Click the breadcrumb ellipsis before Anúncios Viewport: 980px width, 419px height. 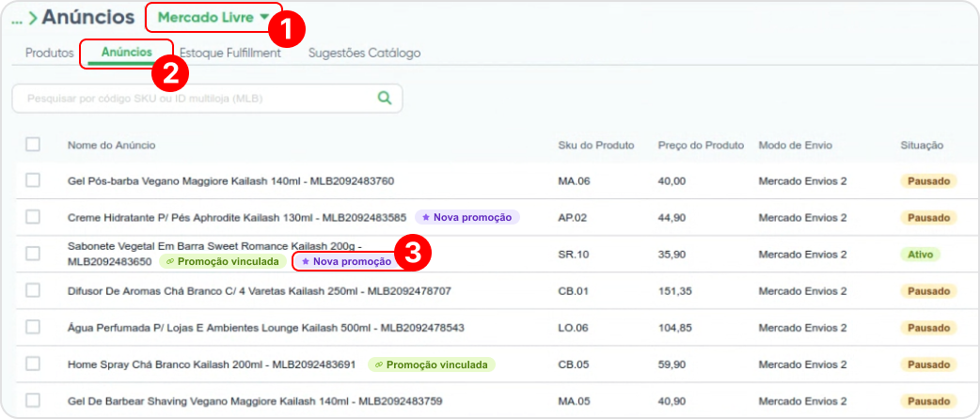(x=17, y=20)
